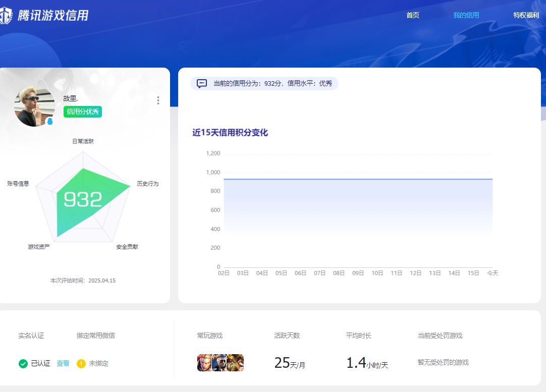Click the QQ penguin badge on avatar
This screenshot has height=392, width=546.
pos(50,122)
